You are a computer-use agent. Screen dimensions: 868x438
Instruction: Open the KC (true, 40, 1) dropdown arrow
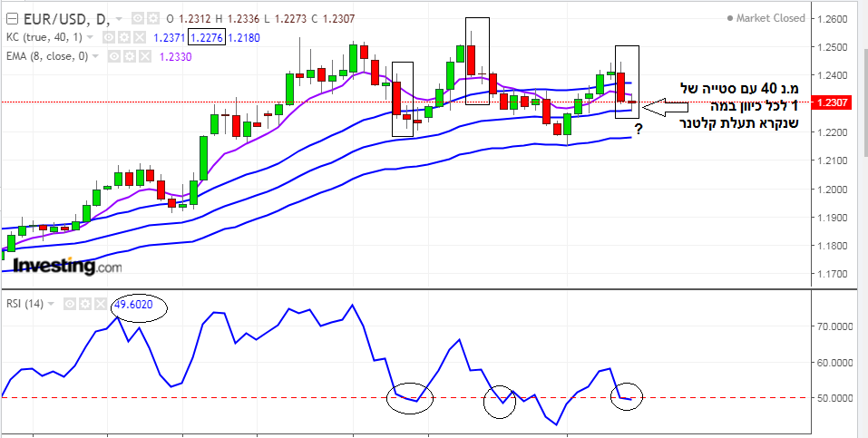pos(90,38)
